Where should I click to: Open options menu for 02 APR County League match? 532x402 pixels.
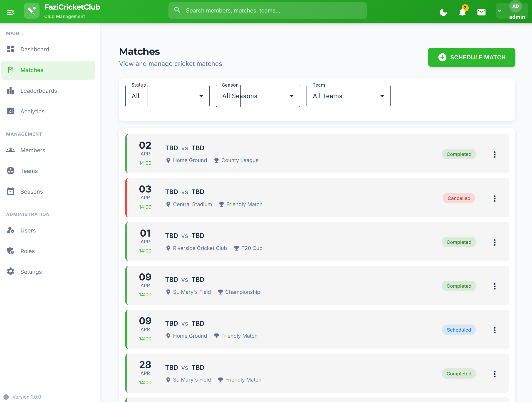[x=495, y=155]
